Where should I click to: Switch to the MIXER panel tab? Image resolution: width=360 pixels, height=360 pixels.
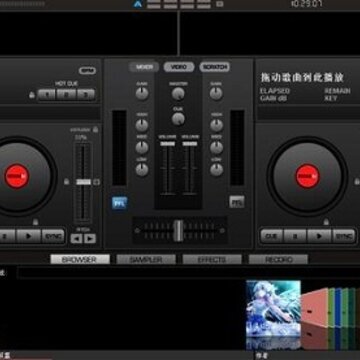tap(145, 67)
